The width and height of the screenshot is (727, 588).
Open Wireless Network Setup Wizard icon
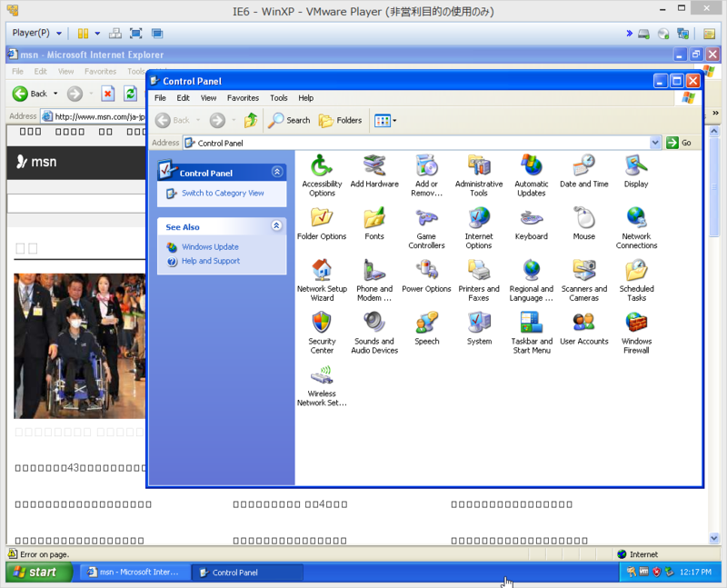(322, 385)
